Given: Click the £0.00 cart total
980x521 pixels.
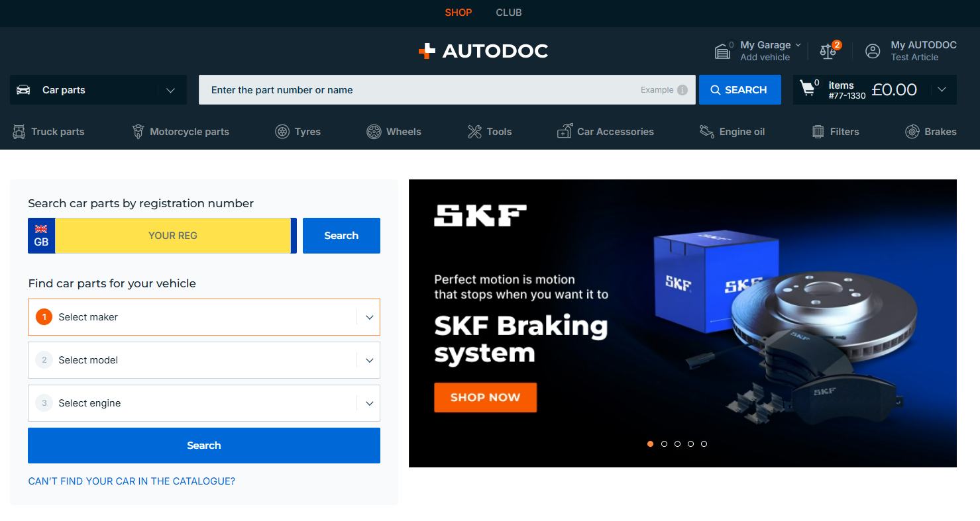Looking at the screenshot, I should click(895, 90).
